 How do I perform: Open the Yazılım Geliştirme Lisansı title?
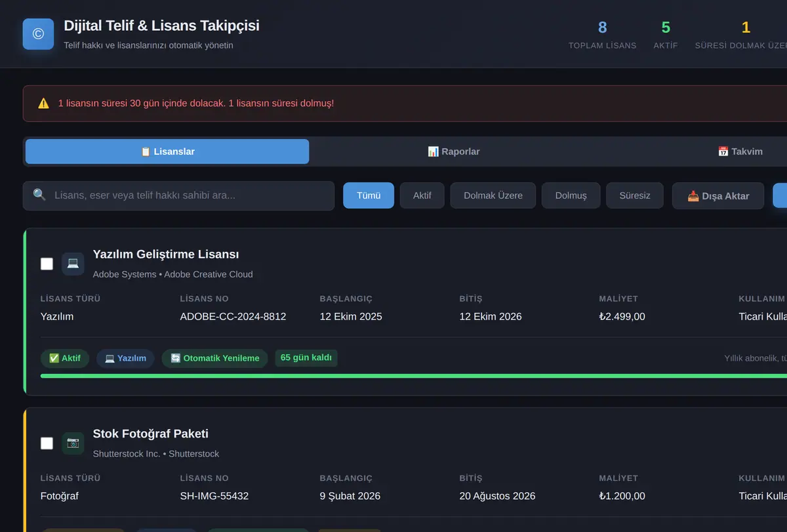pos(166,255)
